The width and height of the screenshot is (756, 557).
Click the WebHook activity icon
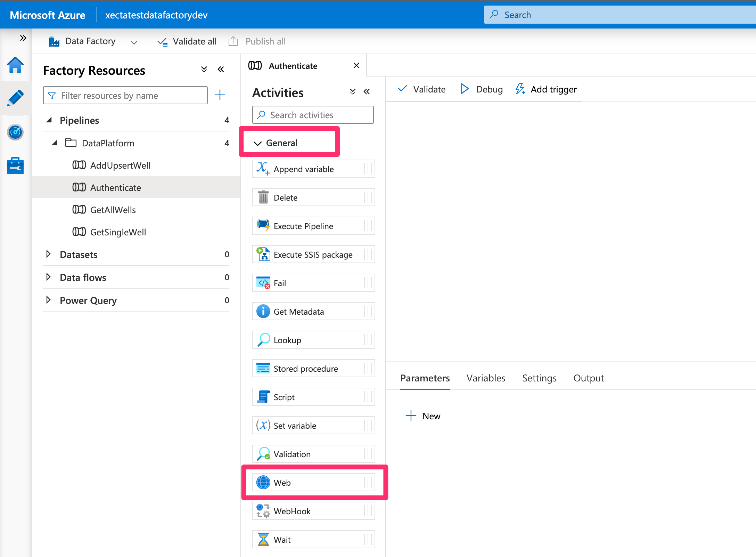pos(263,511)
